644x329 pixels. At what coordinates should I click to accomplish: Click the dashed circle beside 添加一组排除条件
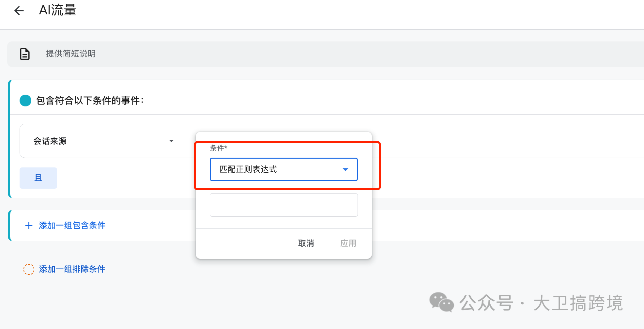tap(29, 269)
